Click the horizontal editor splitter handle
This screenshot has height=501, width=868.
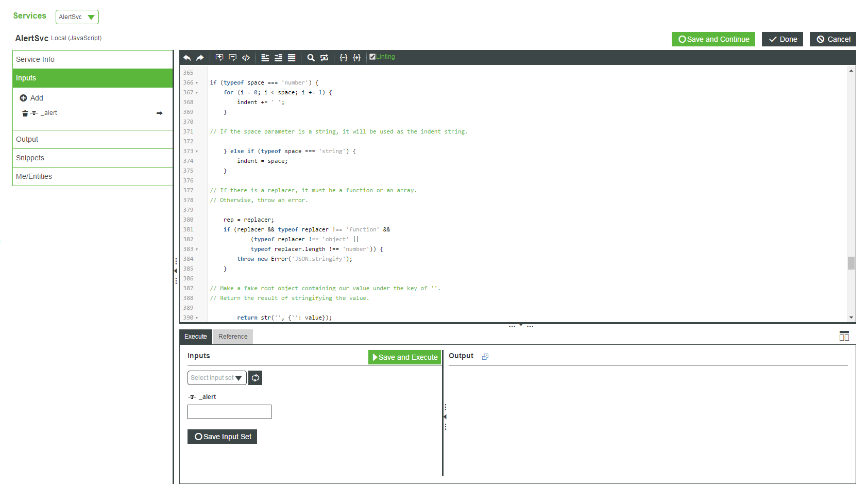[x=521, y=326]
